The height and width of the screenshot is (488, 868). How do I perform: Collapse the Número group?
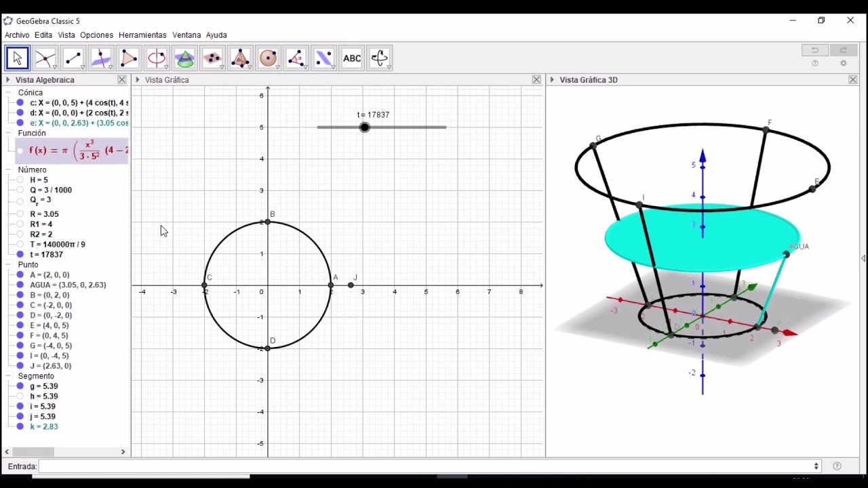click(x=9, y=170)
